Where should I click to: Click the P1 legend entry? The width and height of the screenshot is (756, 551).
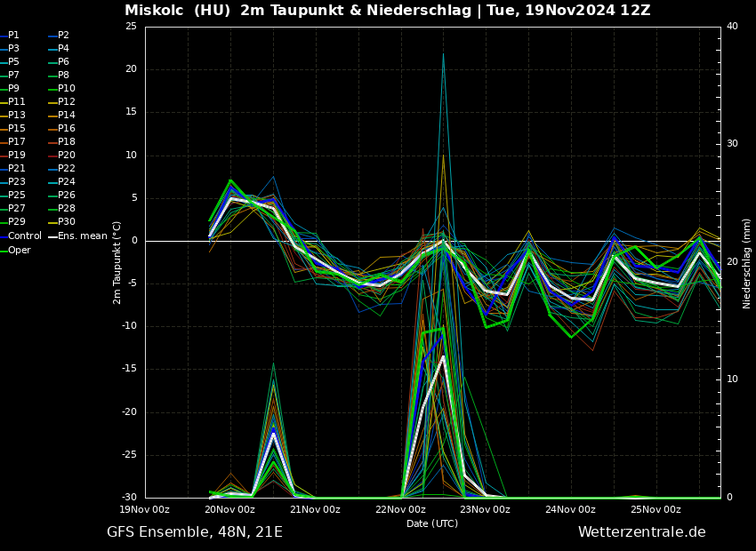coord(13,36)
